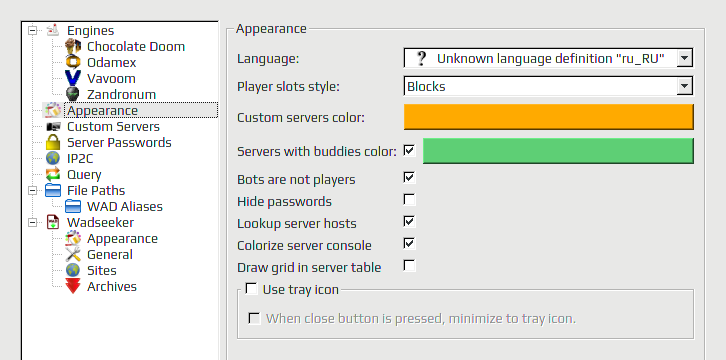Toggle Servers with buddies color checkbox
The image size is (726, 360).
click(409, 151)
